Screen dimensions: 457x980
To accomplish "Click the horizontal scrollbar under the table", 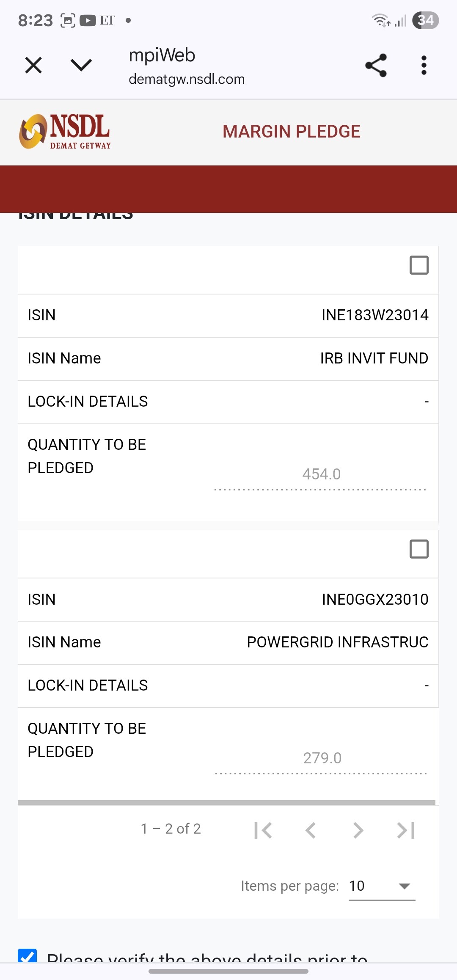I will click(226, 802).
